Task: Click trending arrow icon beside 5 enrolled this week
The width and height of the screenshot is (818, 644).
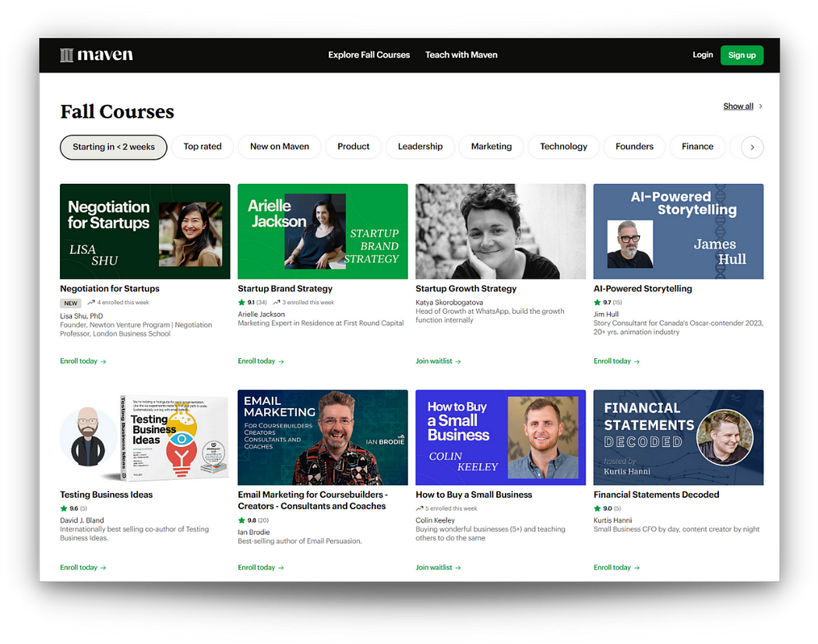Action: coord(419,509)
